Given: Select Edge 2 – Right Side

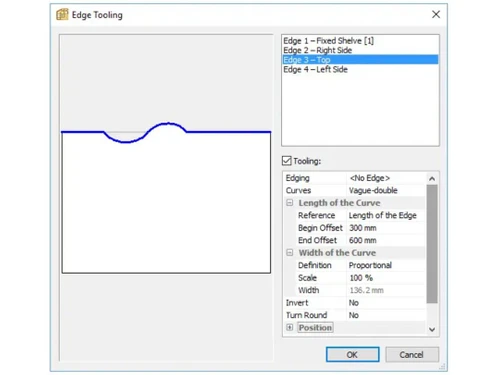Looking at the screenshot, I should (360, 50).
